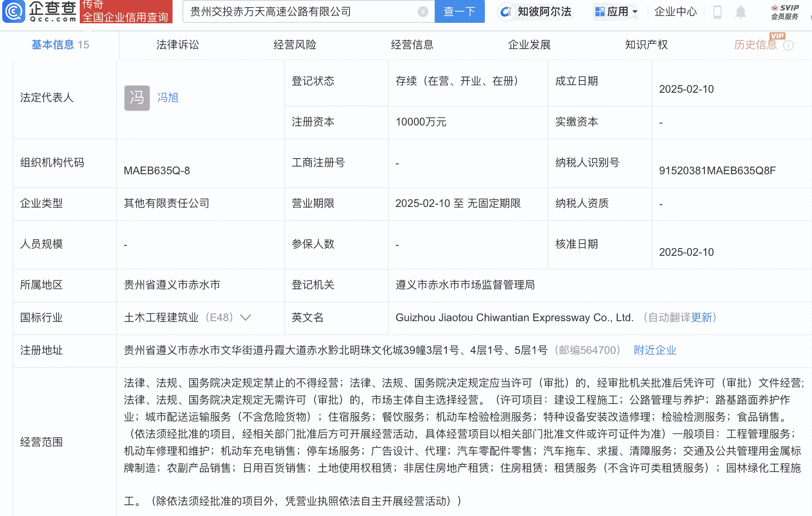
Task: View the 知识产权 tab
Action: tap(646, 45)
